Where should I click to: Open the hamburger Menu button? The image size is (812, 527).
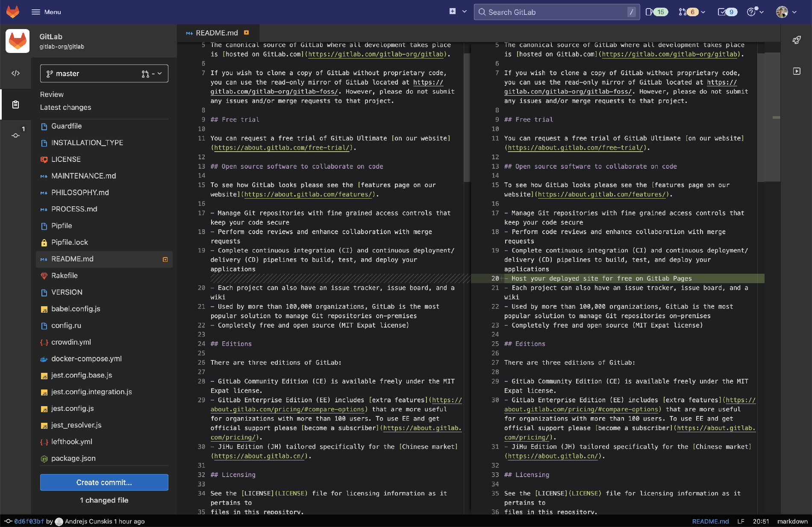click(x=46, y=12)
